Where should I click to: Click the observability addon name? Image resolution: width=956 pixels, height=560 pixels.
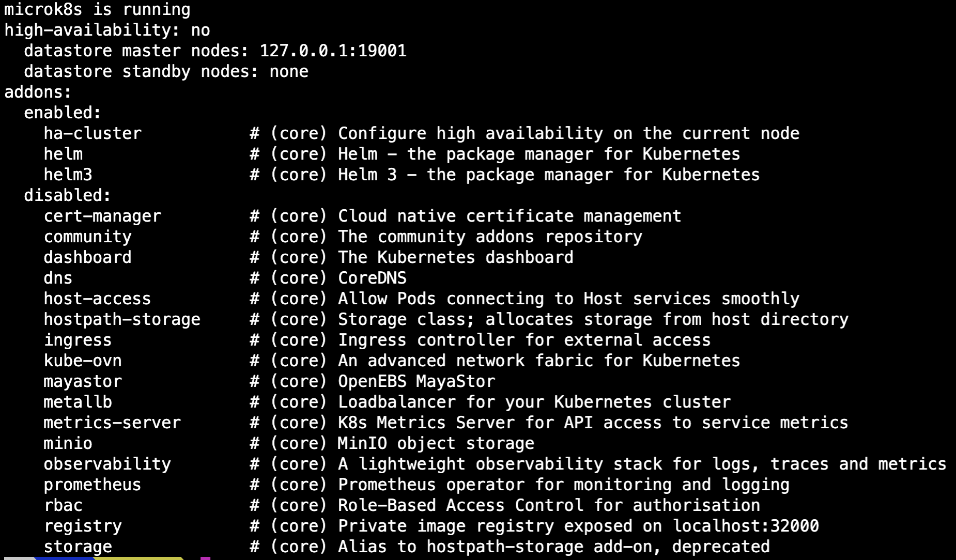tap(107, 464)
